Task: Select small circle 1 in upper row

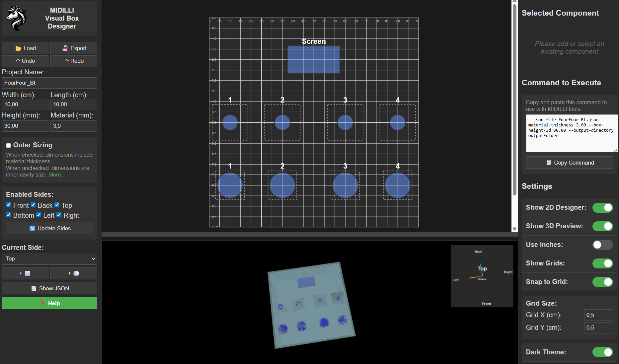Action: point(230,122)
